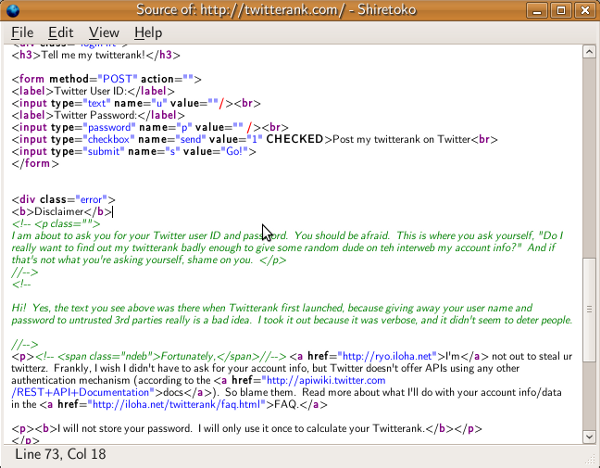Image resolution: width=600 pixels, height=468 pixels.
Task: Click the scrollbar down arrow
Action: tap(589, 437)
